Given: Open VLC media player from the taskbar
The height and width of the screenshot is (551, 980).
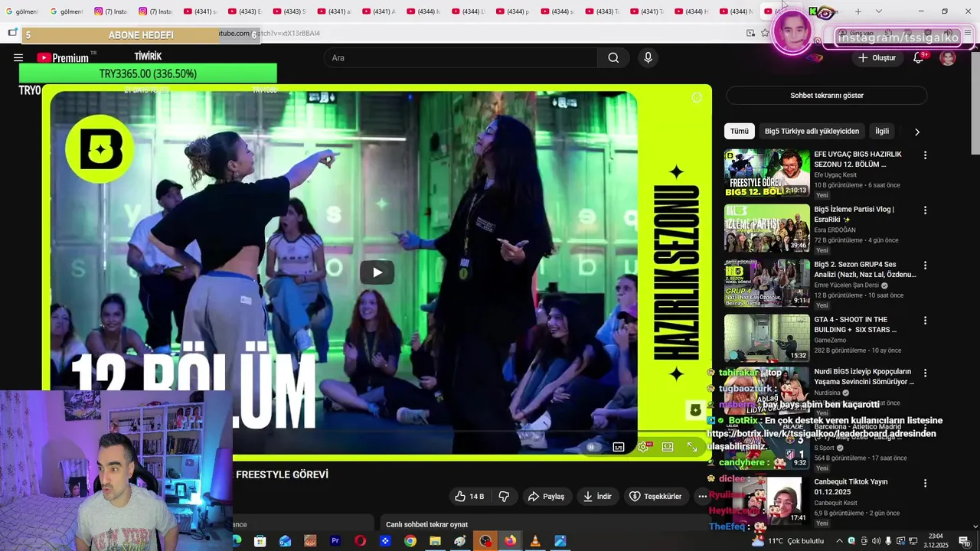Looking at the screenshot, I should (x=535, y=541).
